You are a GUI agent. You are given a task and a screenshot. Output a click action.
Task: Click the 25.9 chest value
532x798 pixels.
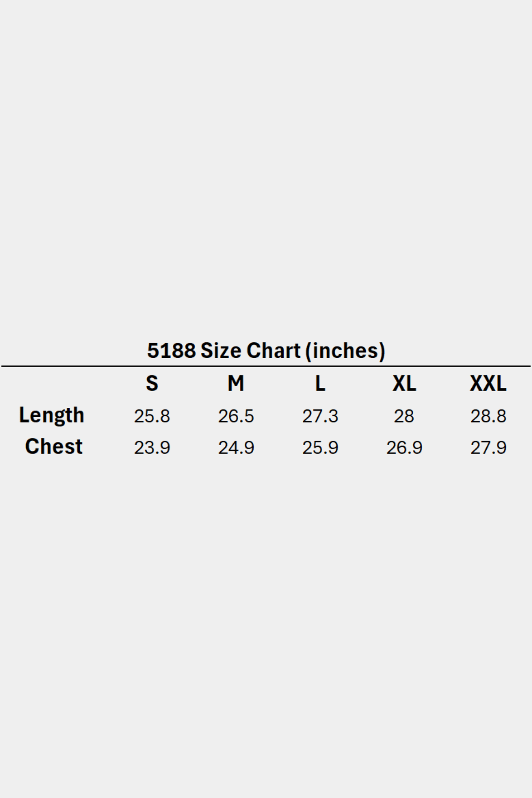[x=320, y=448]
